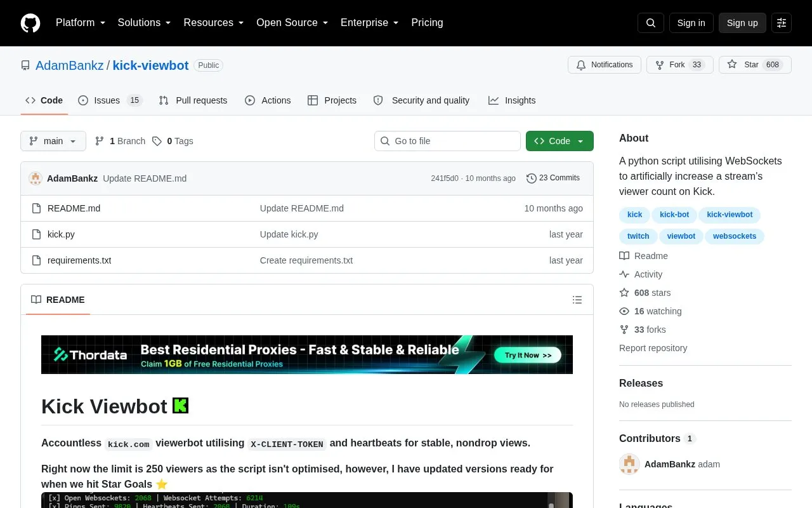Open the README.md file

click(x=74, y=208)
